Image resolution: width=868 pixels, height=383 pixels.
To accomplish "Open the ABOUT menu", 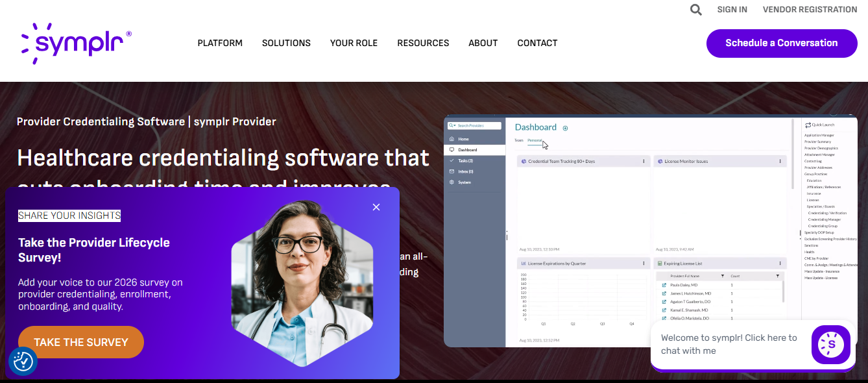I will pos(483,43).
